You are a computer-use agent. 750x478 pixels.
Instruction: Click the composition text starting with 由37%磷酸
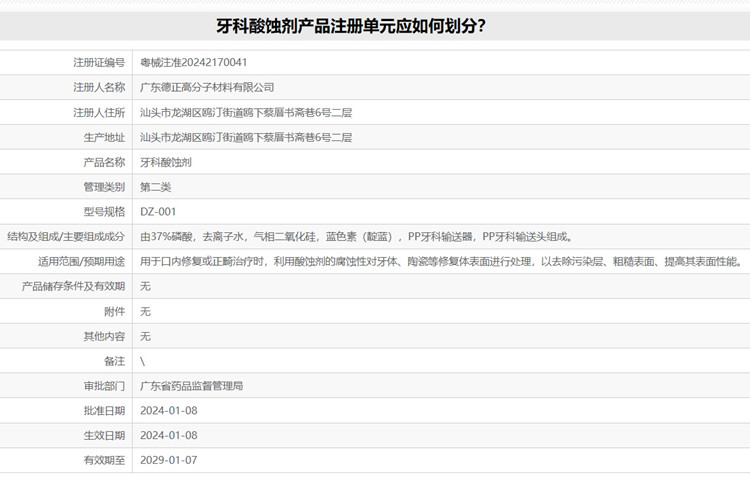tap(356, 237)
